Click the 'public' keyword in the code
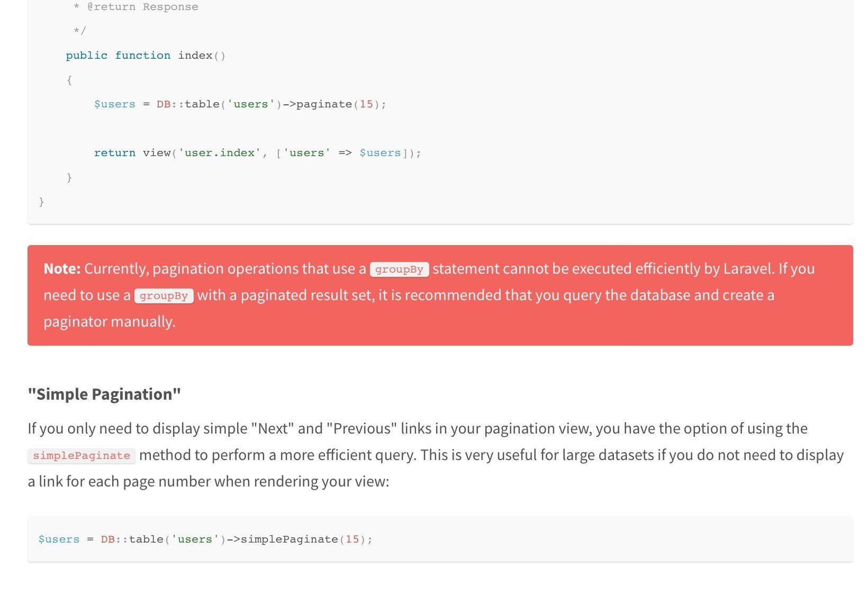Viewport: 868px width, 604px height. point(86,56)
